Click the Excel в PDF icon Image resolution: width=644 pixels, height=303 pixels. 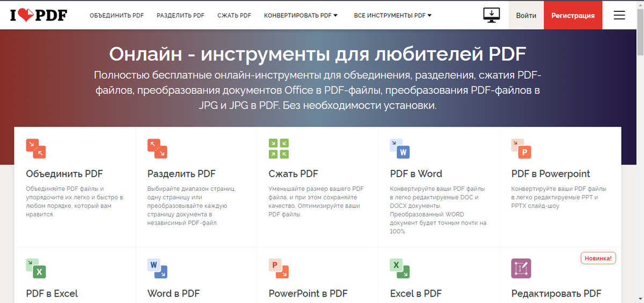(x=400, y=268)
